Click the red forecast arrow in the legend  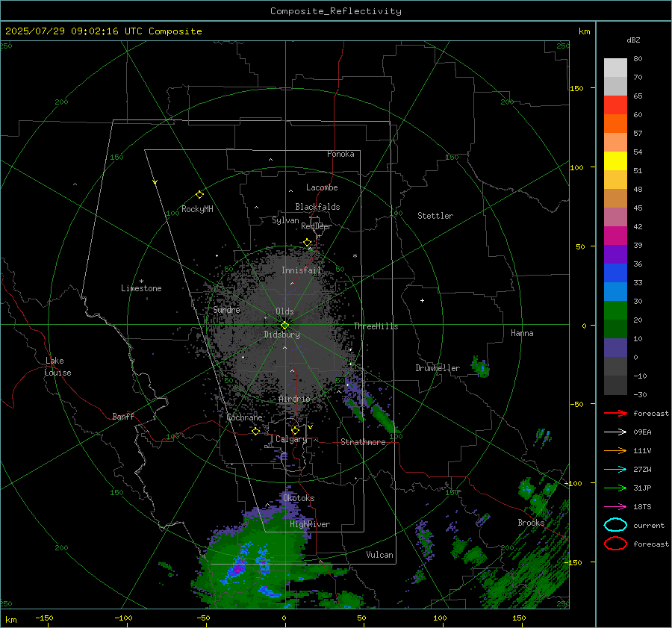click(615, 413)
